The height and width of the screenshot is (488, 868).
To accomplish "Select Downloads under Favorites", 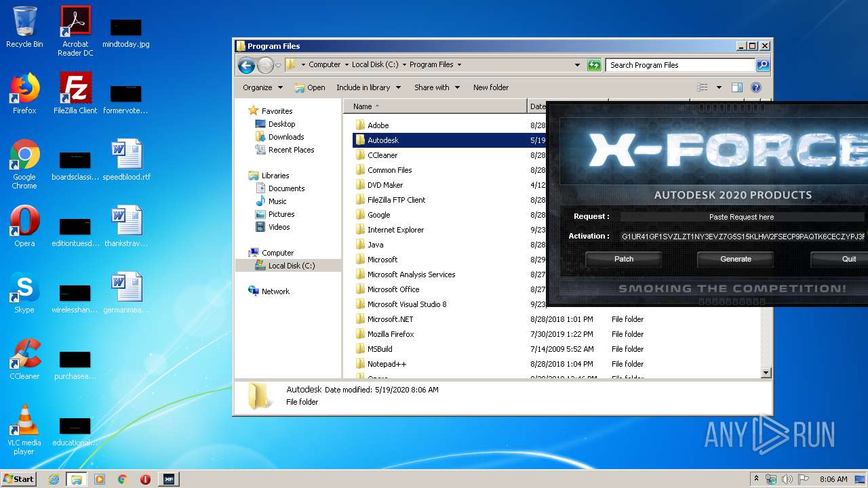I will click(x=285, y=137).
